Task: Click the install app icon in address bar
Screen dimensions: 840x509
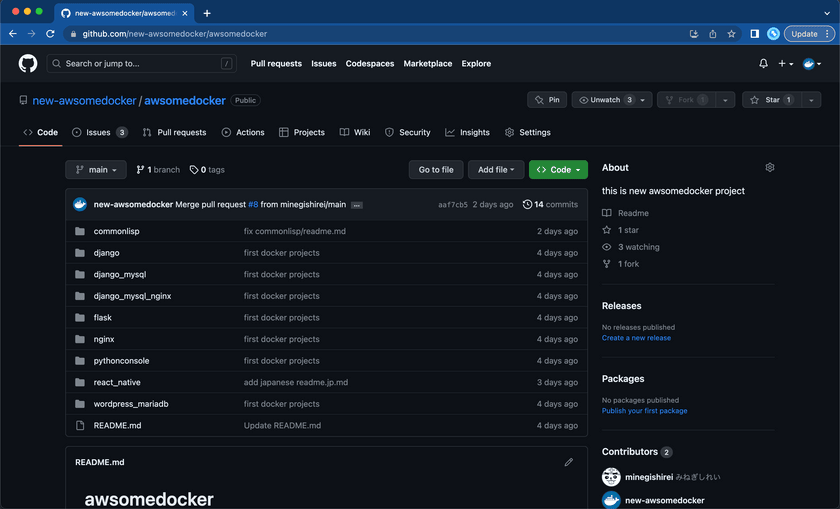Action: pos(694,34)
